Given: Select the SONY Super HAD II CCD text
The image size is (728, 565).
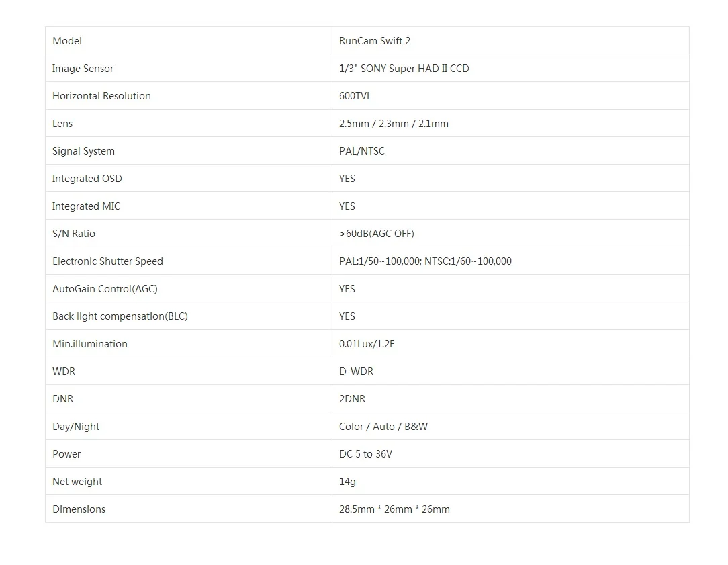Looking at the screenshot, I should point(414,69).
